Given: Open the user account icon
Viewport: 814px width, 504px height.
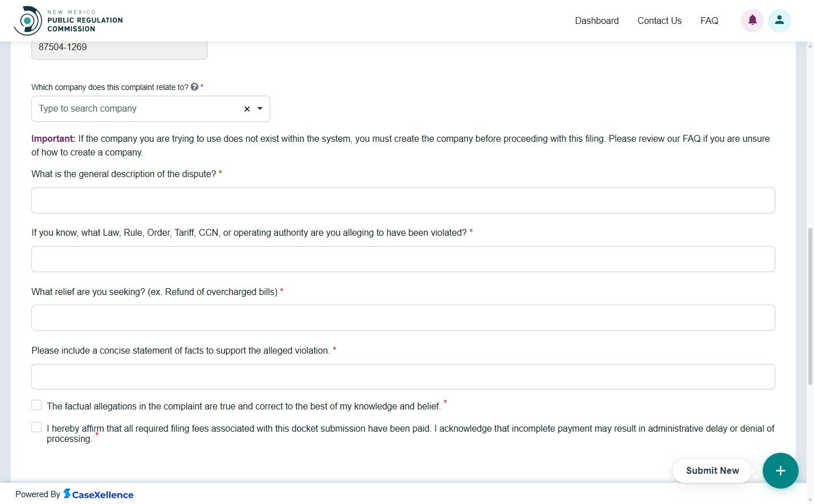Looking at the screenshot, I should pos(779,21).
